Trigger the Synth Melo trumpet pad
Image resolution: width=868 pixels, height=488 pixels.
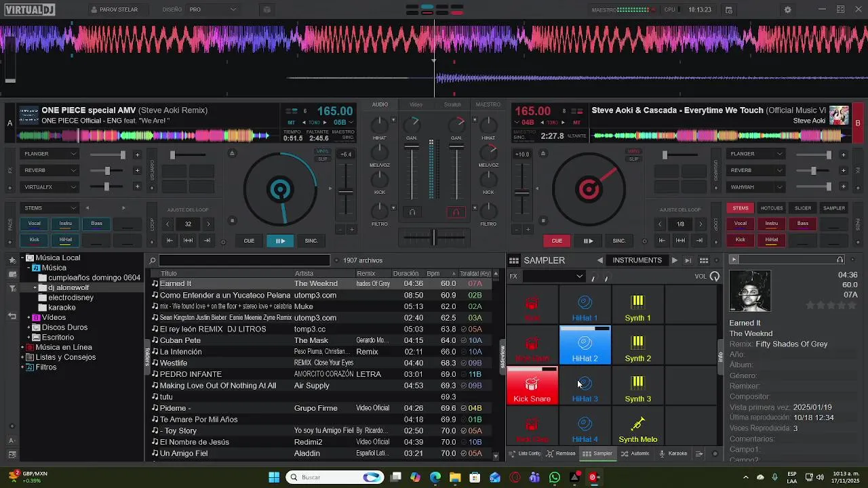[637, 427]
